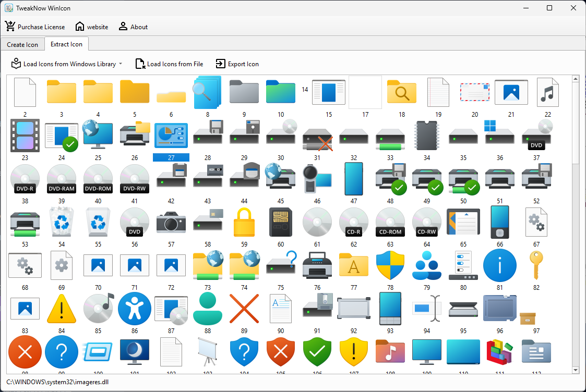The image size is (586, 392).
Task: Select the camcorder icon 46
Action: pos(317,179)
